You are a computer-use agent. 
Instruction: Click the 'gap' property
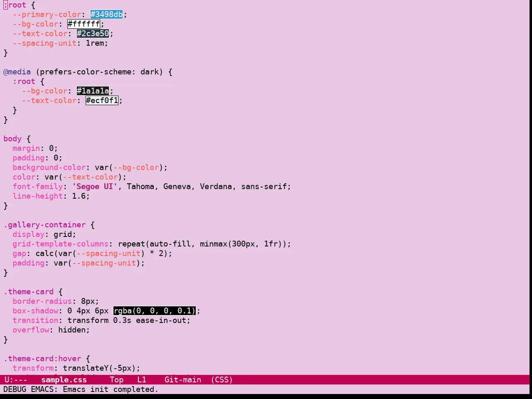(x=20, y=254)
